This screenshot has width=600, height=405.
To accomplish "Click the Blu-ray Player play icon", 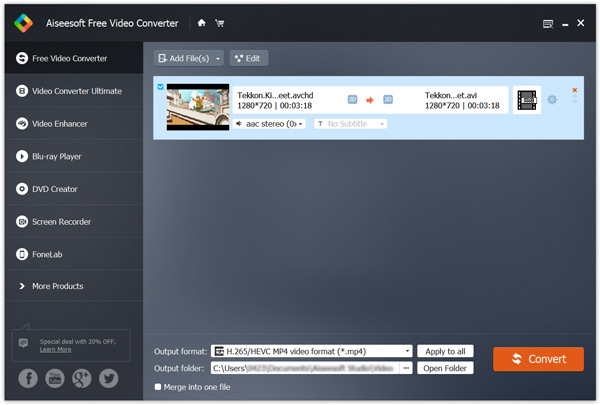I will point(22,156).
